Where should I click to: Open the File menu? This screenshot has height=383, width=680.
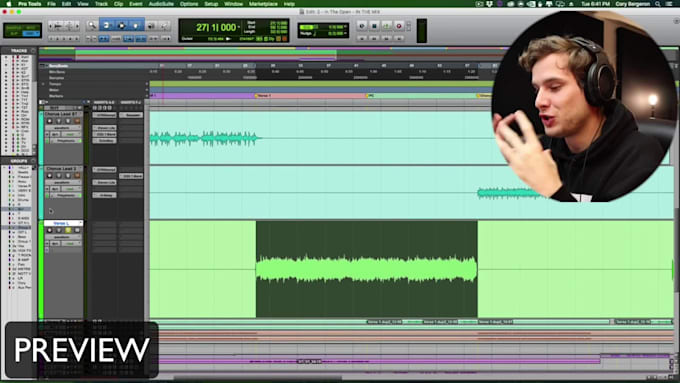click(x=51, y=4)
